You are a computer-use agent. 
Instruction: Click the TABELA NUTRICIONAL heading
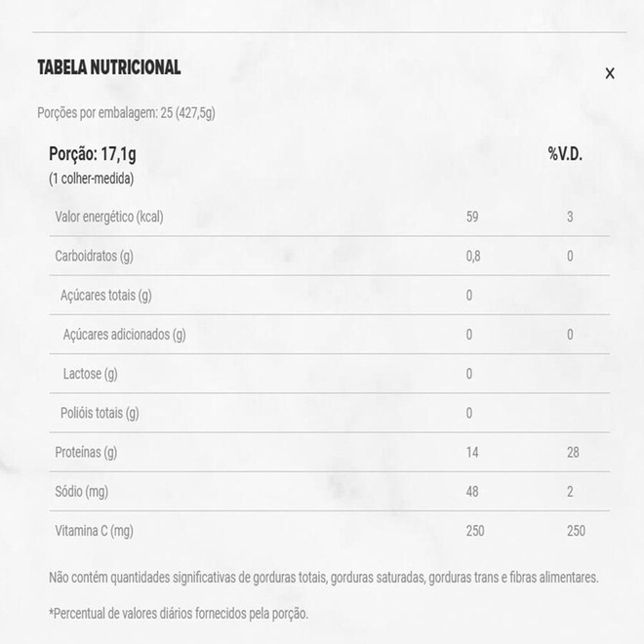(108, 67)
